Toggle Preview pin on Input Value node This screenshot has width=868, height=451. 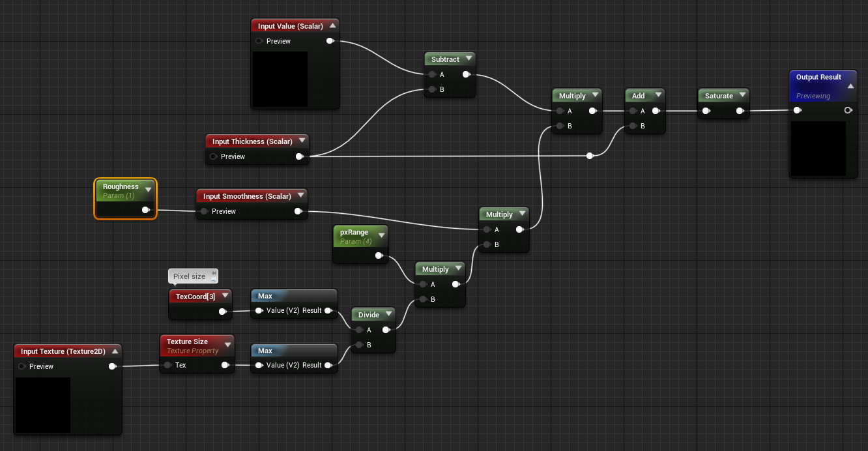coord(259,41)
